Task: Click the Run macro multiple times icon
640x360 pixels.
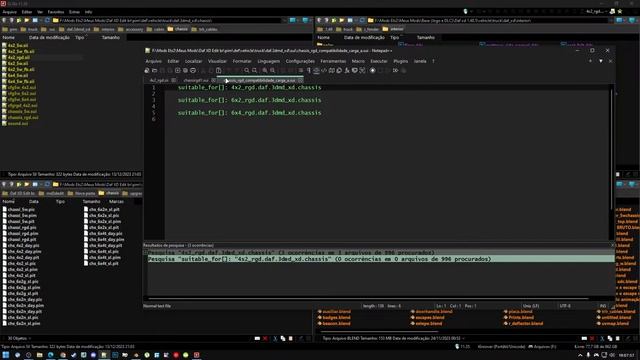Action: coord(396,71)
